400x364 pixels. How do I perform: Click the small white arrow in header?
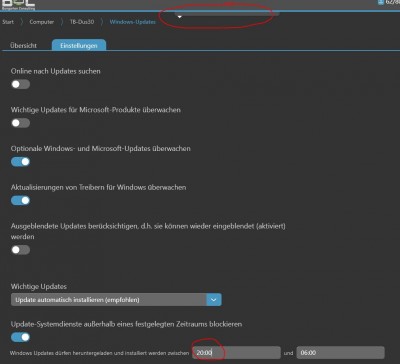point(179,16)
